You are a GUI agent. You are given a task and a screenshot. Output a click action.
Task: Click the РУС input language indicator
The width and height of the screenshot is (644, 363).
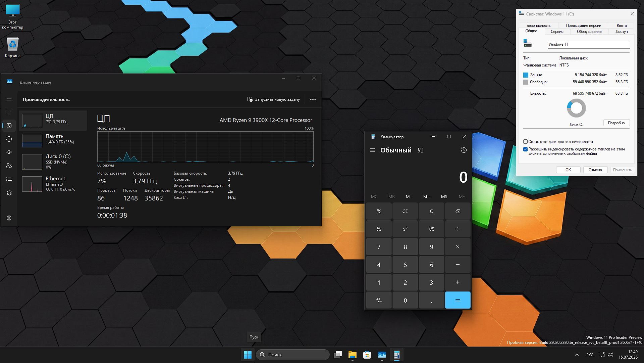[590, 355]
